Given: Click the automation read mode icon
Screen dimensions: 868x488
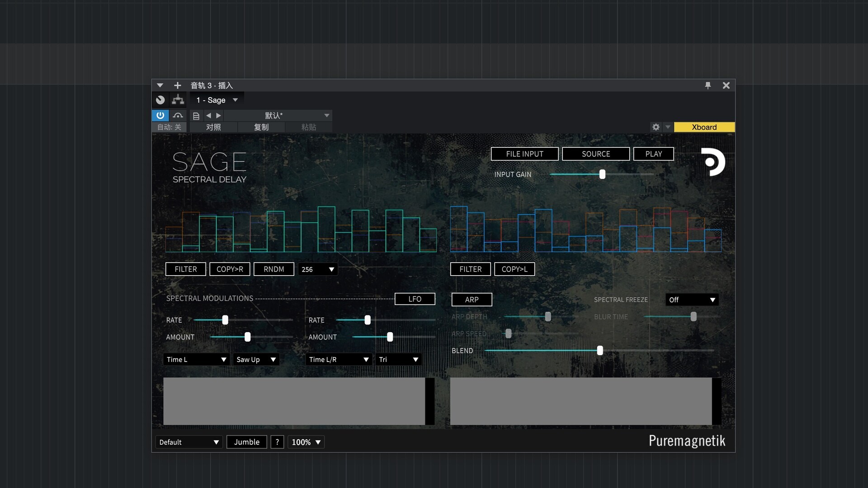Looking at the screenshot, I should tap(178, 115).
